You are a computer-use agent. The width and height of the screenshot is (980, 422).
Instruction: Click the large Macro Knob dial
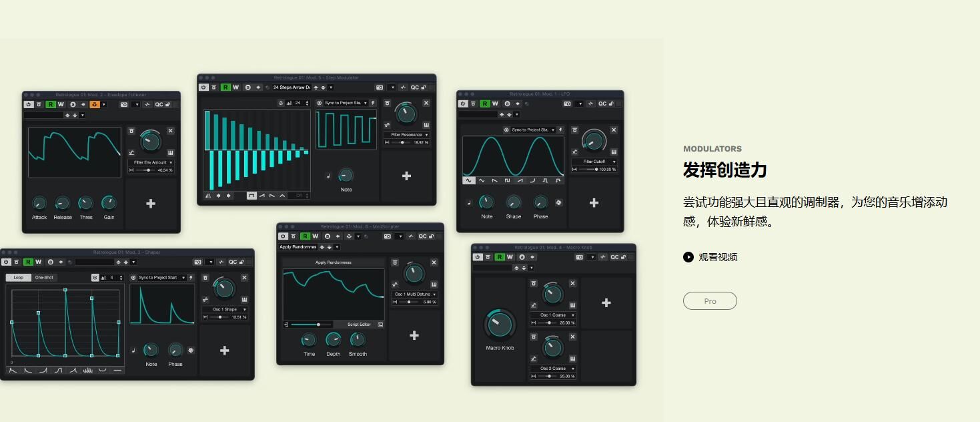pyautogui.click(x=500, y=324)
